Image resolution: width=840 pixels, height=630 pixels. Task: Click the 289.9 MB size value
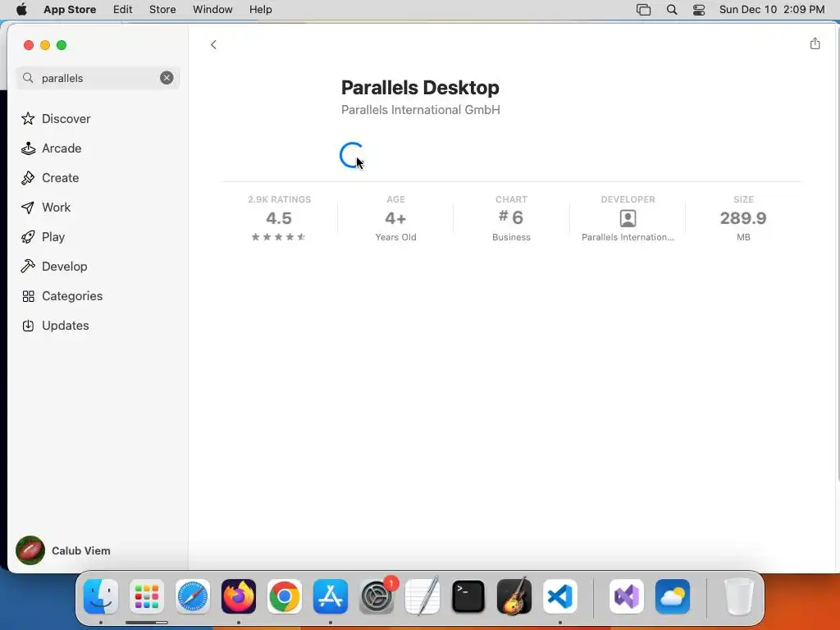pyautogui.click(x=743, y=218)
